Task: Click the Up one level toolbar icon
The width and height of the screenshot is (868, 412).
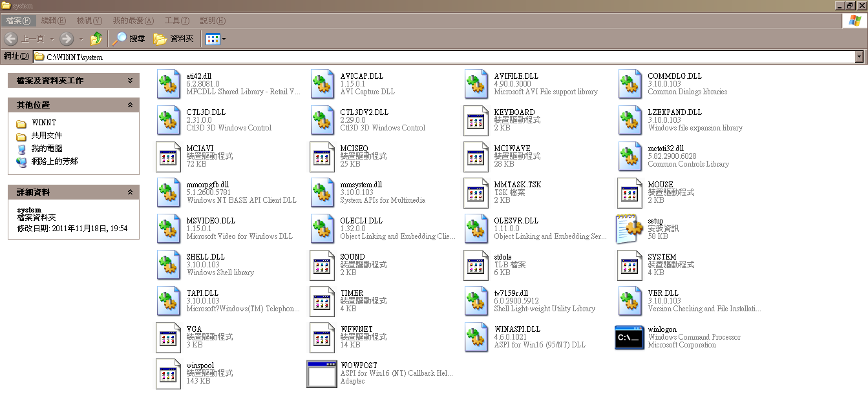Action: tap(96, 39)
